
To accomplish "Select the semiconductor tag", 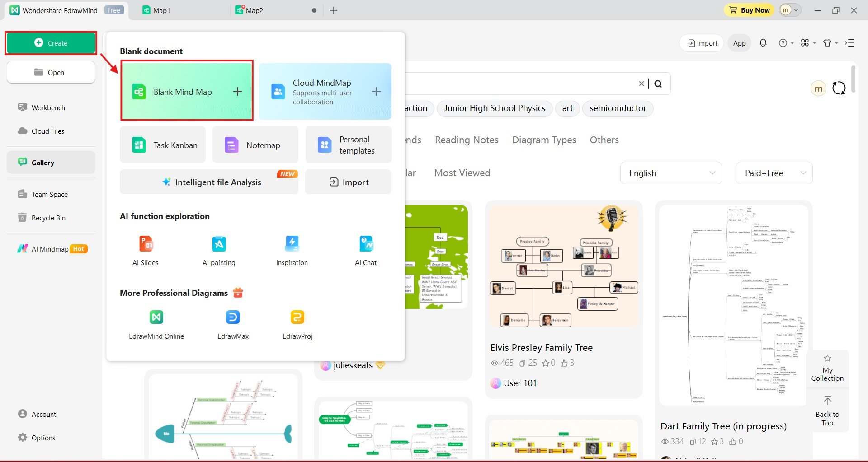I will pos(618,108).
